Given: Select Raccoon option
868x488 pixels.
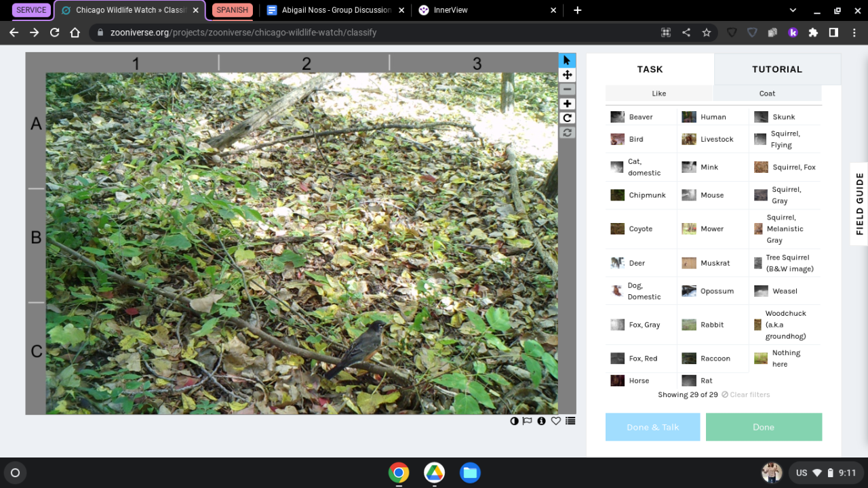Looking at the screenshot, I should pyautogui.click(x=713, y=359).
